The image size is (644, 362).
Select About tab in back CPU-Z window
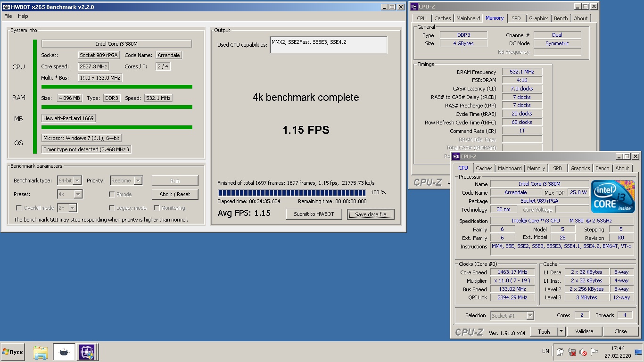580,18
